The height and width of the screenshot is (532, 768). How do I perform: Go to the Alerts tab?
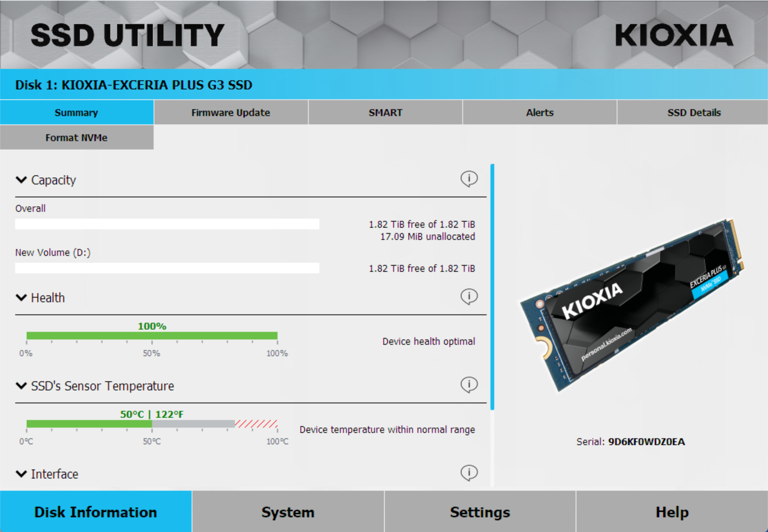pyautogui.click(x=540, y=112)
